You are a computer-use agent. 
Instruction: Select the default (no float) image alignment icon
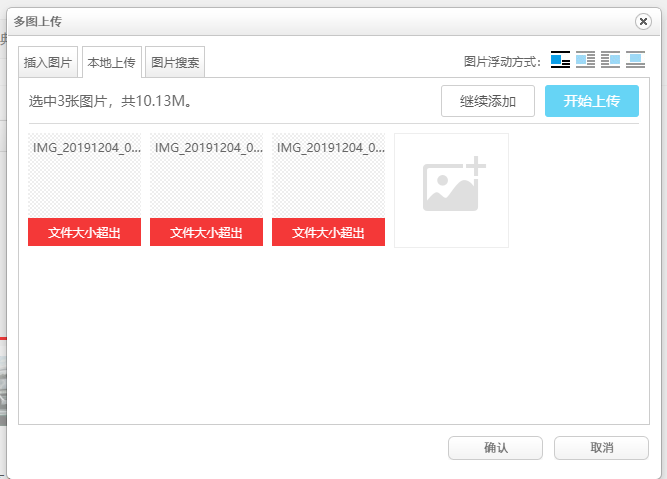tap(560, 60)
